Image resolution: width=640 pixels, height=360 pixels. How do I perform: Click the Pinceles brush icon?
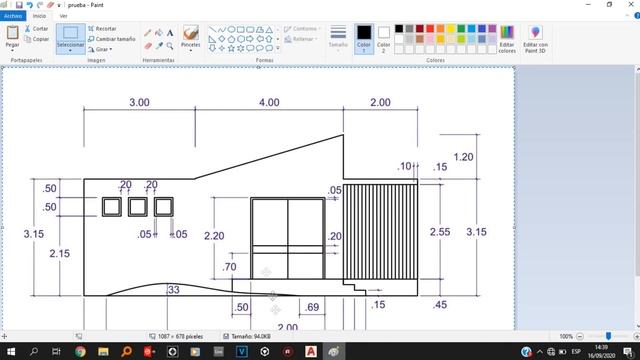[191, 33]
